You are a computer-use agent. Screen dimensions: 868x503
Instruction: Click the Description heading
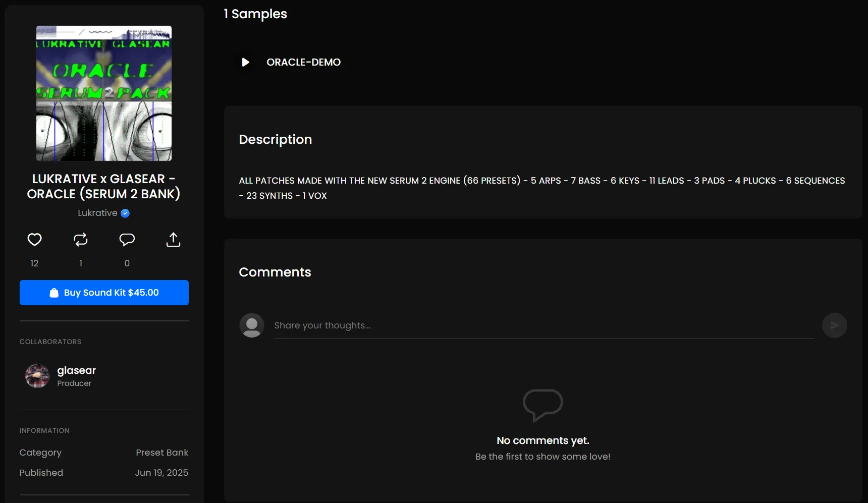276,140
